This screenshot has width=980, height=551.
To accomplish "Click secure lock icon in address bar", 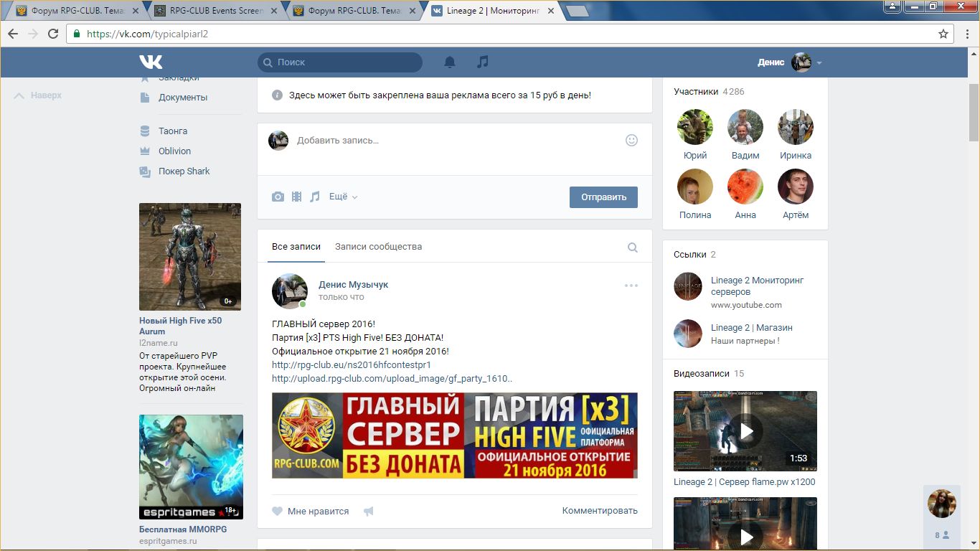I will [x=77, y=34].
